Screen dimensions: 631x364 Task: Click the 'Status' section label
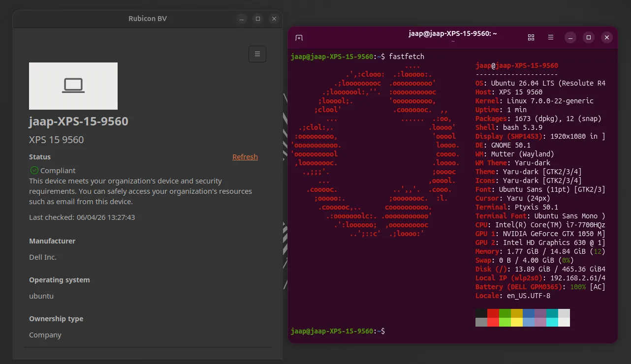tap(40, 157)
